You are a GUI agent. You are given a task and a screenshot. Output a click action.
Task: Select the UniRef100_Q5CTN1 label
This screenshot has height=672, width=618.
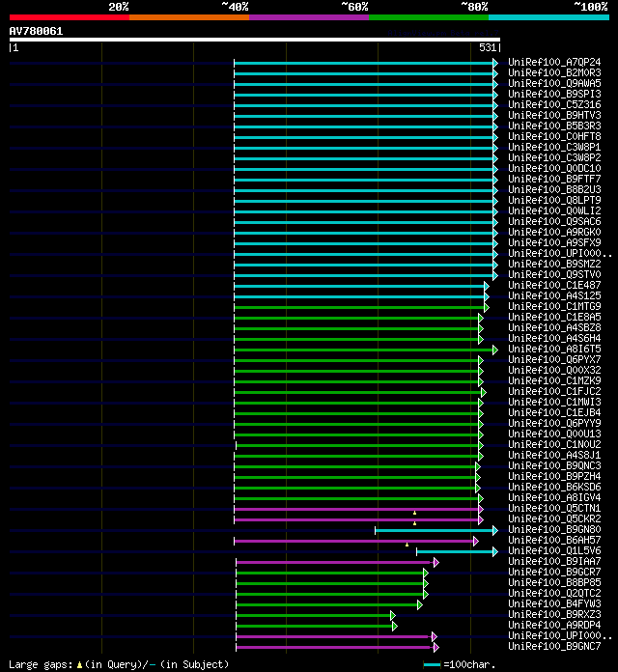pos(554,508)
